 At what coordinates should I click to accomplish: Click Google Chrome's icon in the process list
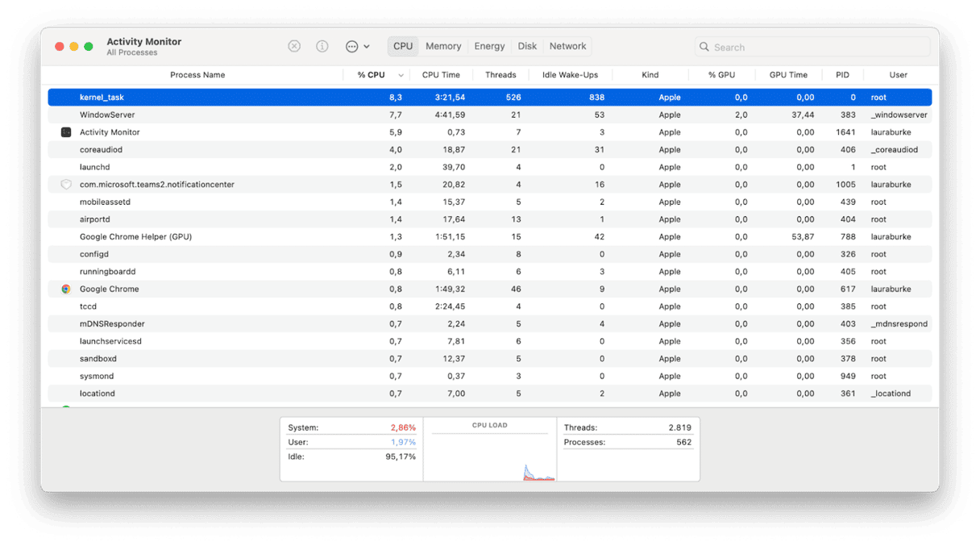click(x=65, y=288)
